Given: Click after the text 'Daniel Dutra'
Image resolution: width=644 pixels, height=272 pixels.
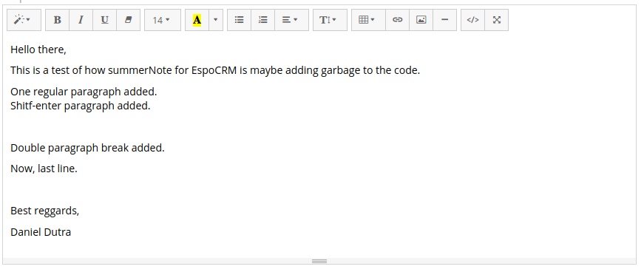Looking at the screenshot, I should click(72, 232).
